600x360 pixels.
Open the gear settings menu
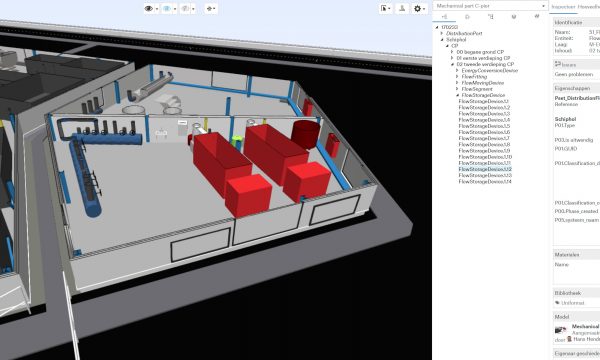[x=418, y=8]
